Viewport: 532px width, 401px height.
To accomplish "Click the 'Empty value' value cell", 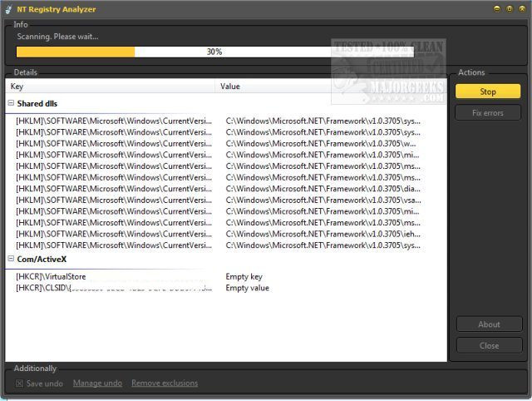I will (248, 288).
